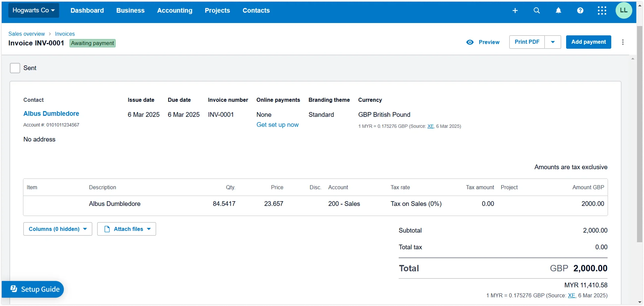
Task: Click the price value 23.657
Action: [274, 204]
